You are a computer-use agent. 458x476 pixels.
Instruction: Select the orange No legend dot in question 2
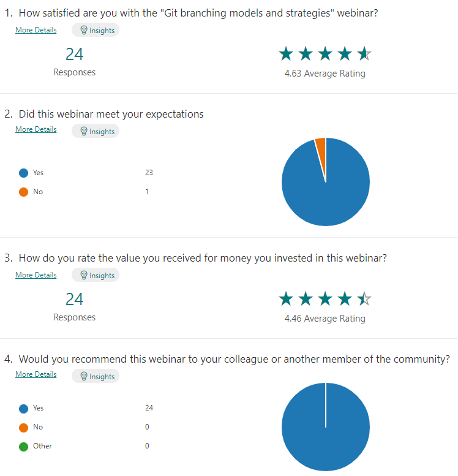tap(23, 192)
